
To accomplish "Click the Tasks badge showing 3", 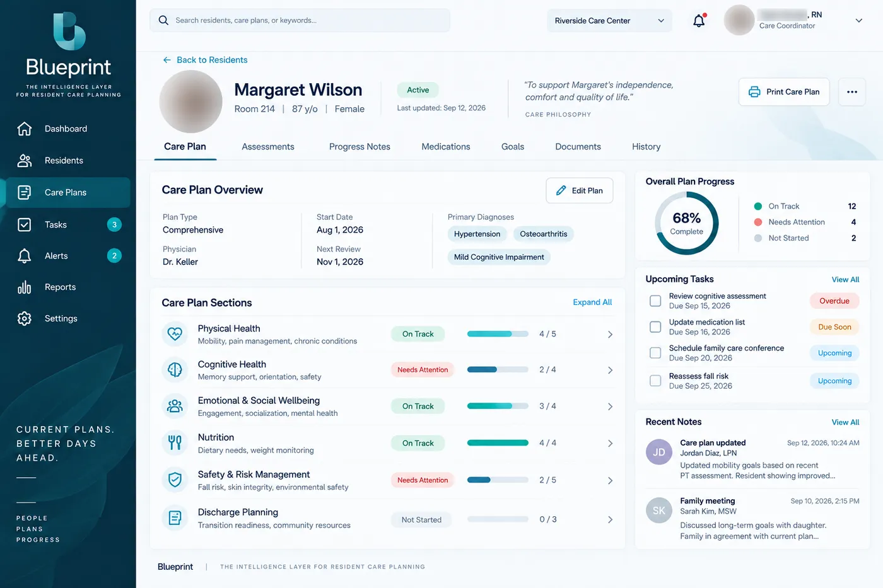I will 114,224.
